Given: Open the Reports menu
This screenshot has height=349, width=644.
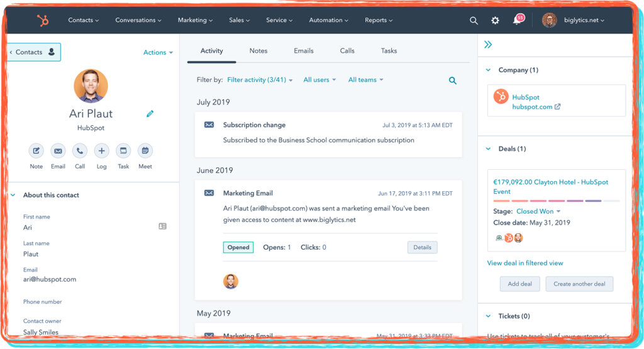Looking at the screenshot, I should (379, 20).
